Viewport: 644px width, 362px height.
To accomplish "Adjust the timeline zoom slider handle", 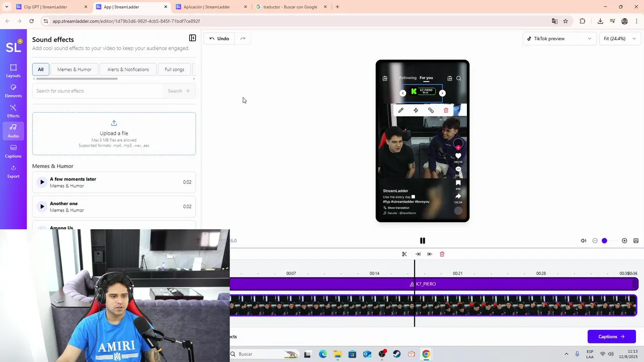I will pos(604,241).
